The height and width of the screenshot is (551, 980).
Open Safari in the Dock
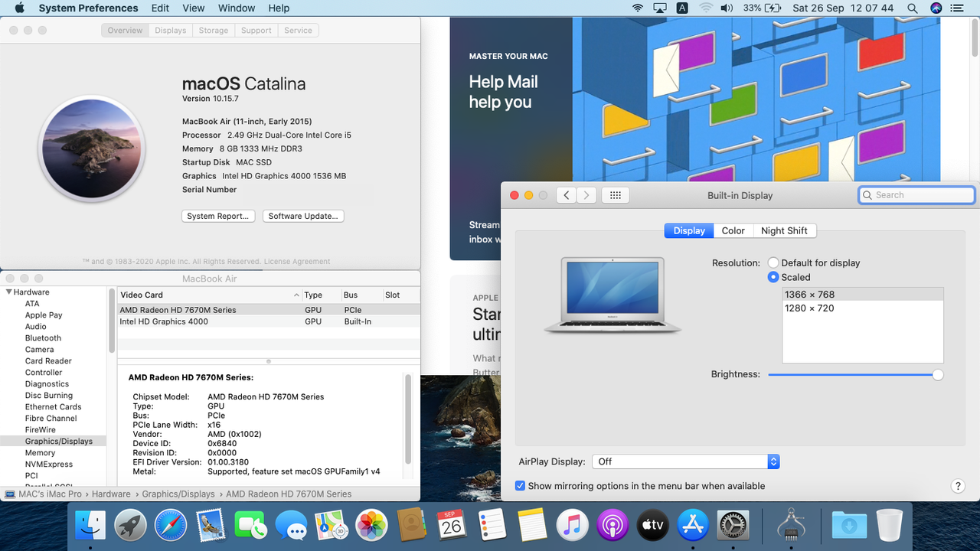coord(171,525)
